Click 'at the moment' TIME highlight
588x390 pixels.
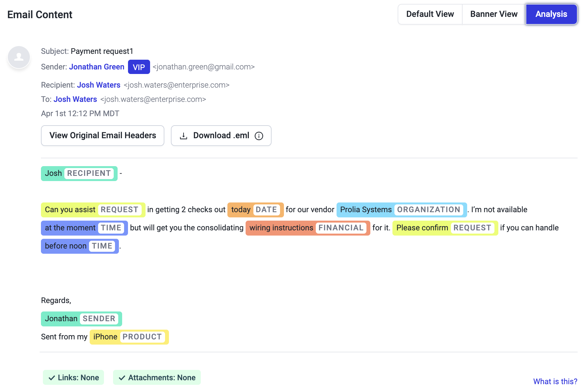[x=84, y=228]
